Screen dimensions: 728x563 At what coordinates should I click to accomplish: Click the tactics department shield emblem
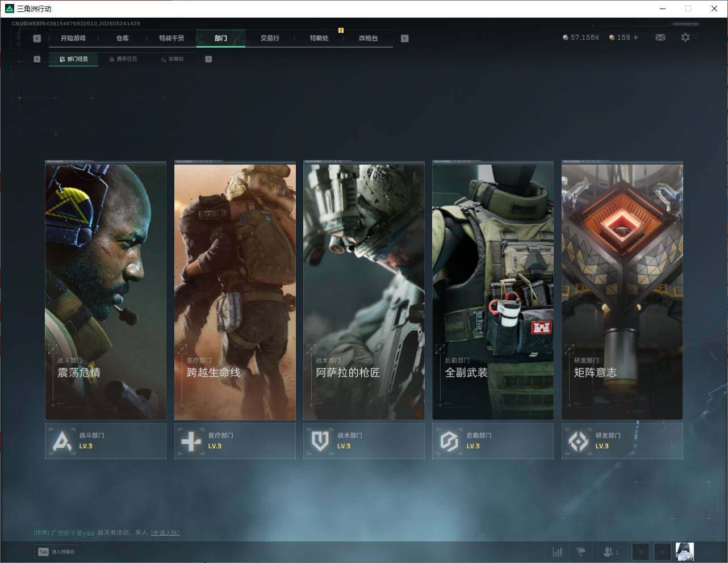pyautogui.click(x=320, y=441)
